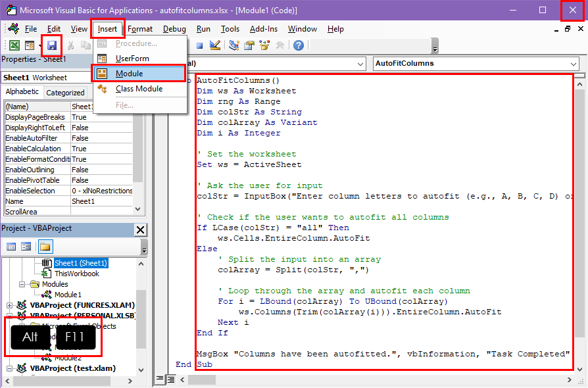This screenshot has width=588, height=388.
Task: Choose UserForm from Insert menu
Action: tap(140, 59)
